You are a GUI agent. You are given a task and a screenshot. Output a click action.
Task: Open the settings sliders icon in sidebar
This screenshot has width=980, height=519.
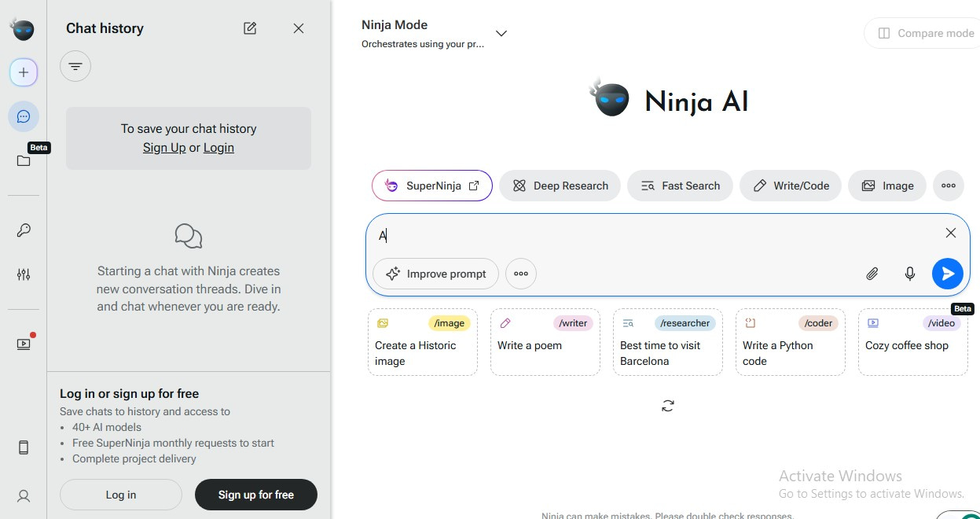click(24, 274)
